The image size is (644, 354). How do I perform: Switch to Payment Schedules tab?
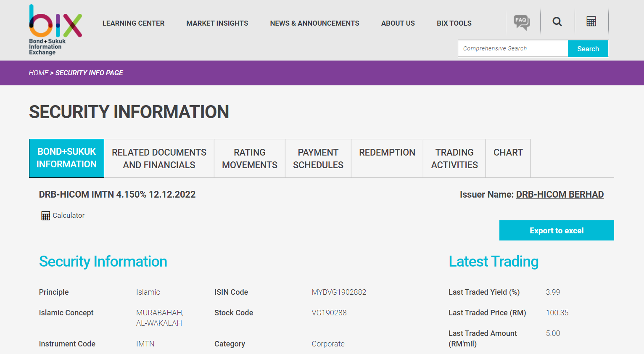tap(318, 159)
